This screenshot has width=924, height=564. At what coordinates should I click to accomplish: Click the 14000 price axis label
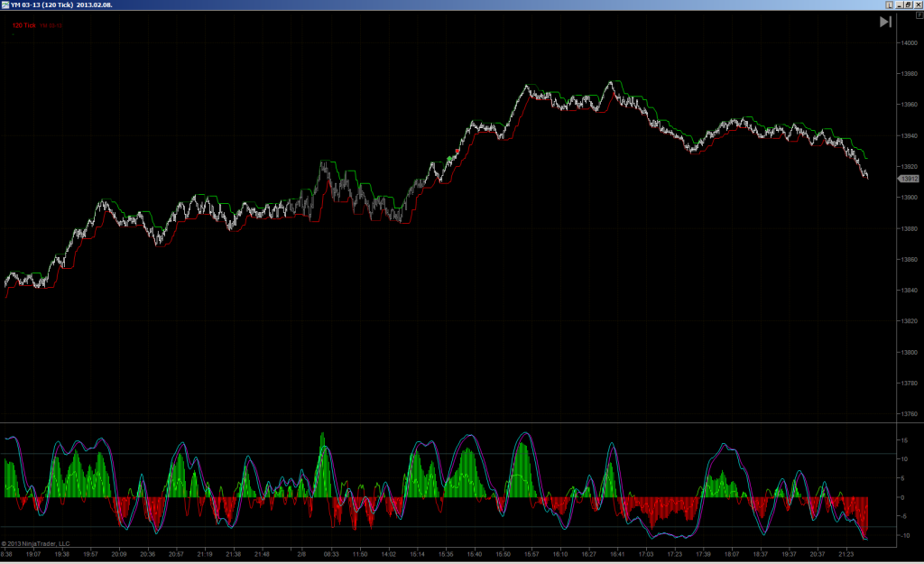(910, 43)
